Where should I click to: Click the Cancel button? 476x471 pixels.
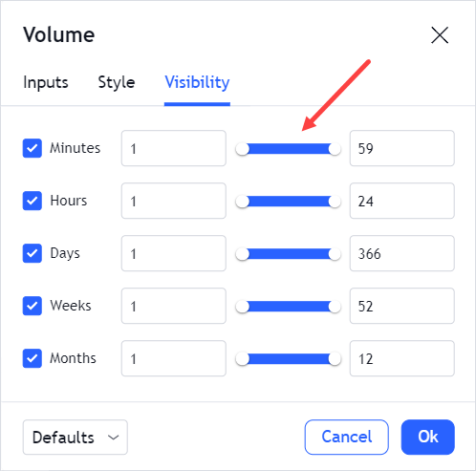(x=347, y=437)
